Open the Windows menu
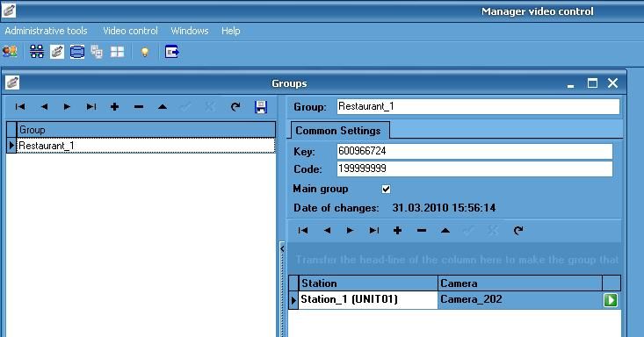This screenshot has height=337, width=644. coord(190,31)
